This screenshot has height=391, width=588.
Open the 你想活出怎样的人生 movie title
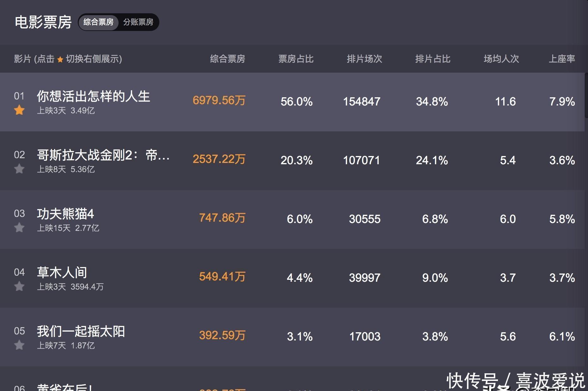pyautogui.click(x=93, y=96)
